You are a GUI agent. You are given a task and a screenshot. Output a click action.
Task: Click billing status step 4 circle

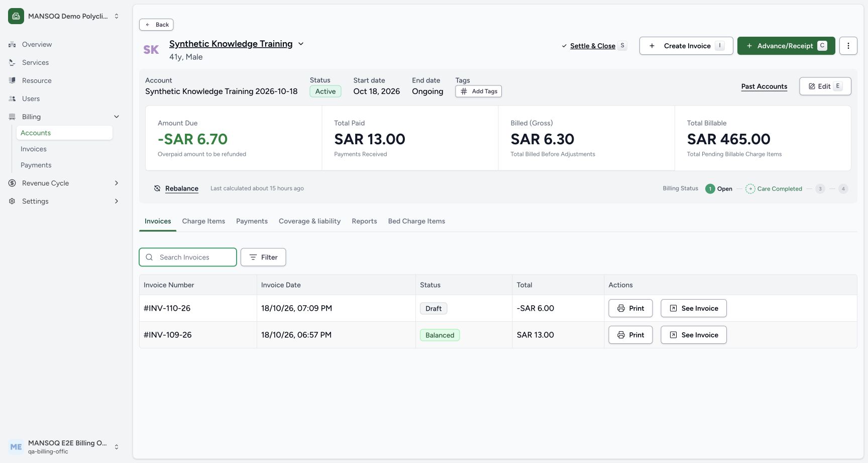pyautogui.click(x=843, y=189)
